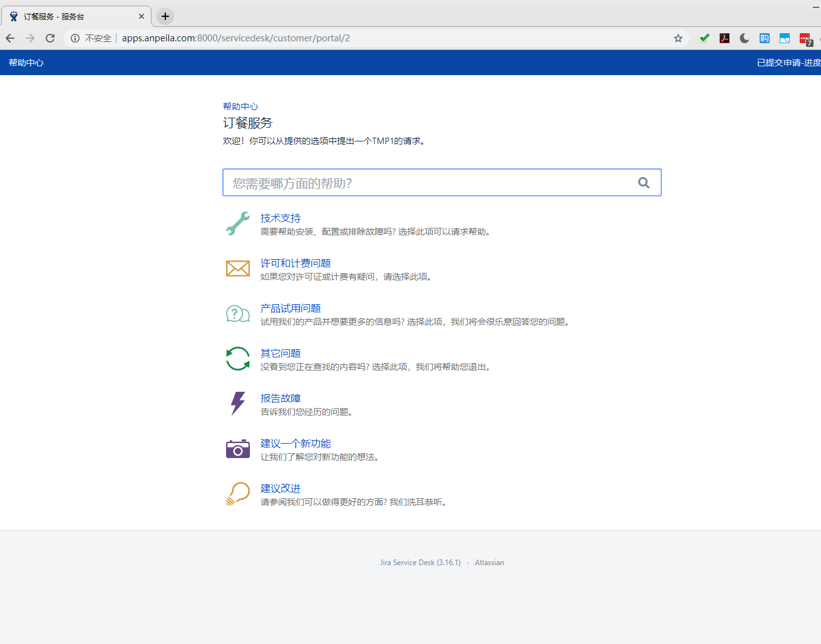Viewport: 821px width, 644px height.
Task: Open 已提交申请-进度 in the header
Action: [x=789, y=63]
